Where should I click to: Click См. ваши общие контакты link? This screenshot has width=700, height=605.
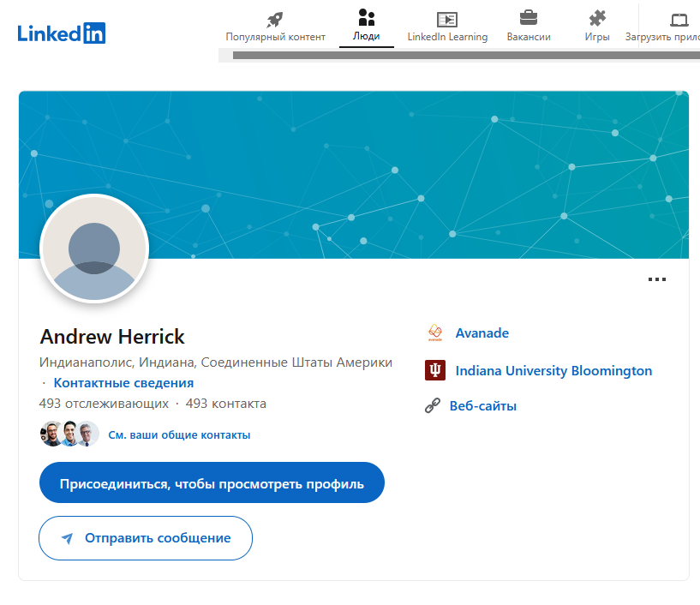(x=179, y=435)
